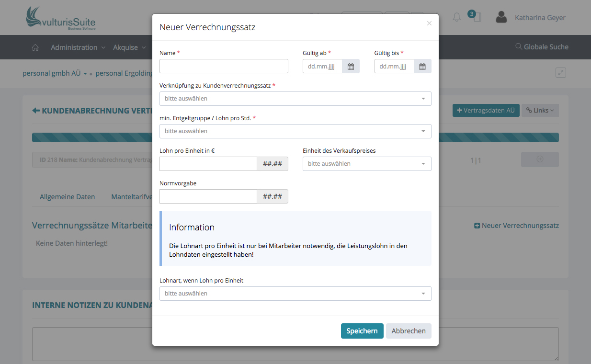Viewport: 591px width, 364px height.
Task: Open the Gültig ab calendar picker
Action: 351,67
